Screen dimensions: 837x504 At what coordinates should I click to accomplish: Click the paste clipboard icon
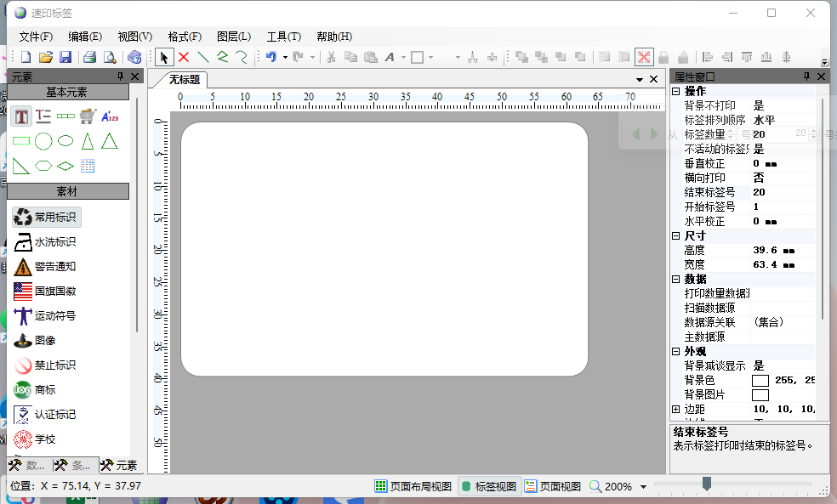371,57
